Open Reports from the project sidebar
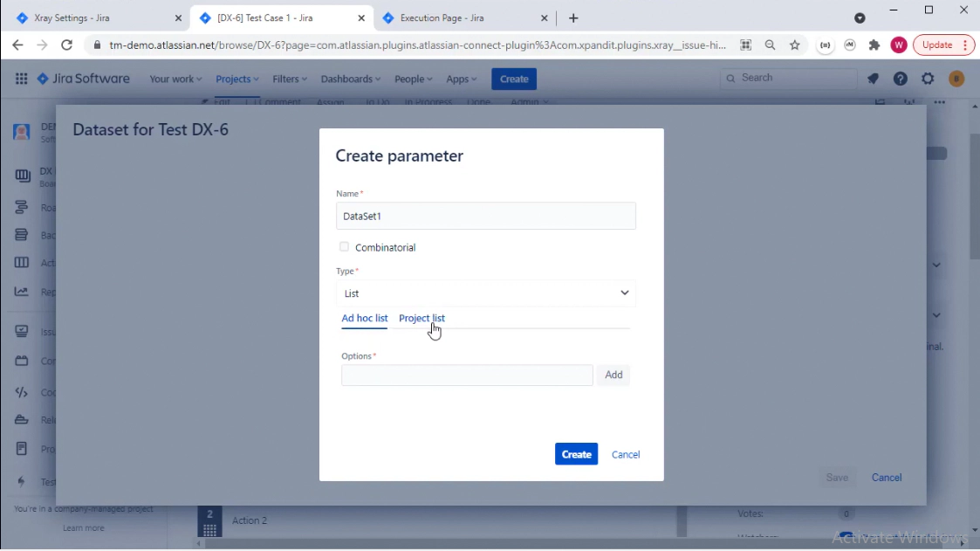 coord(23,291)
